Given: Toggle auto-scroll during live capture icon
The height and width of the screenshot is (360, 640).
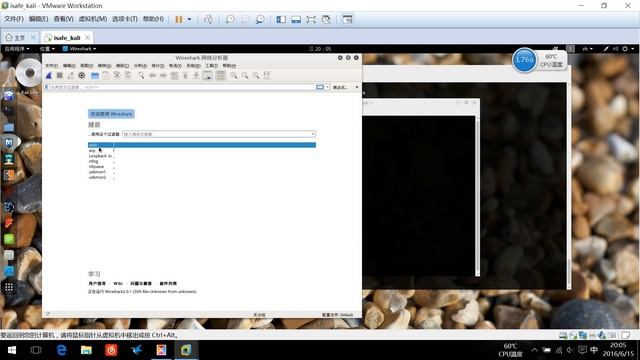Looking at the screenshot, I should (207, 76).
